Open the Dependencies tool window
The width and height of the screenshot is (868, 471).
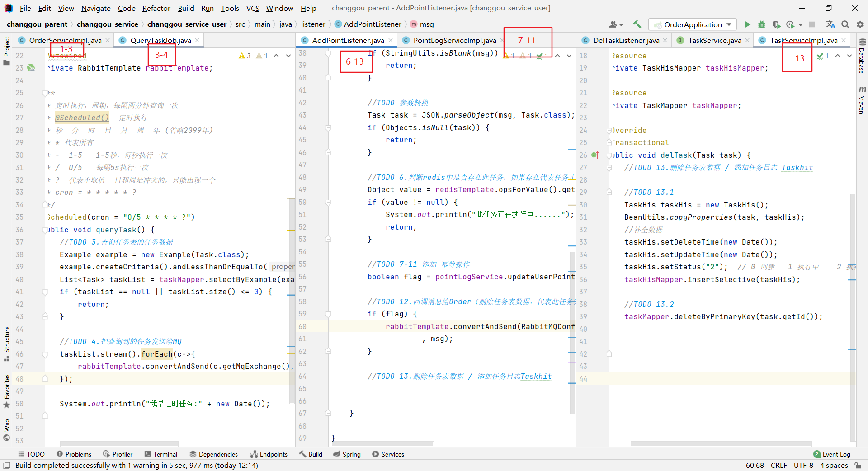(214, 454)
